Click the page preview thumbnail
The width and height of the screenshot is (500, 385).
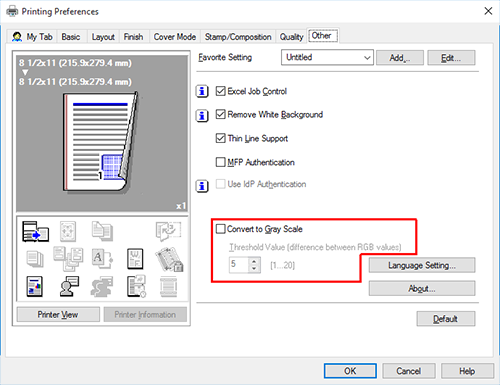pos(101,142)
